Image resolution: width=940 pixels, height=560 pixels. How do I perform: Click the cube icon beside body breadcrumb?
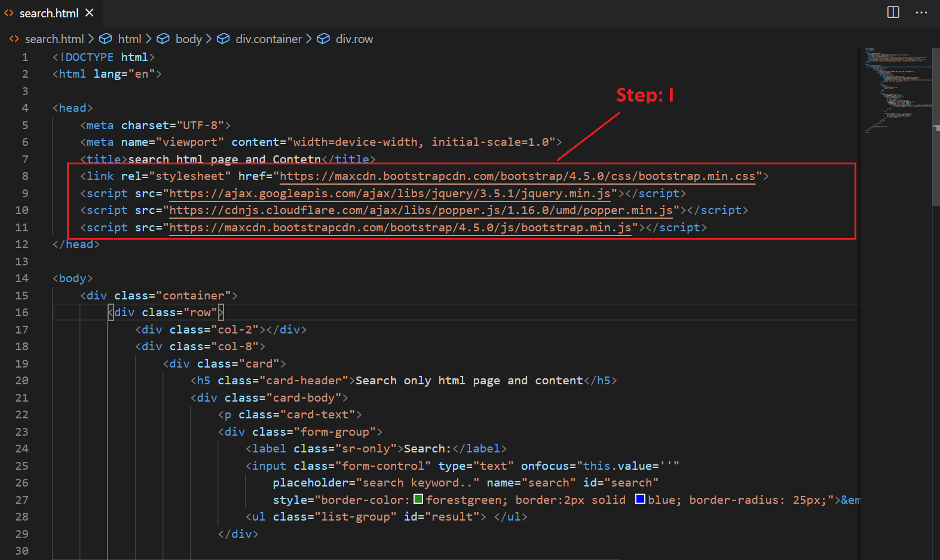[x=163, y=39]
